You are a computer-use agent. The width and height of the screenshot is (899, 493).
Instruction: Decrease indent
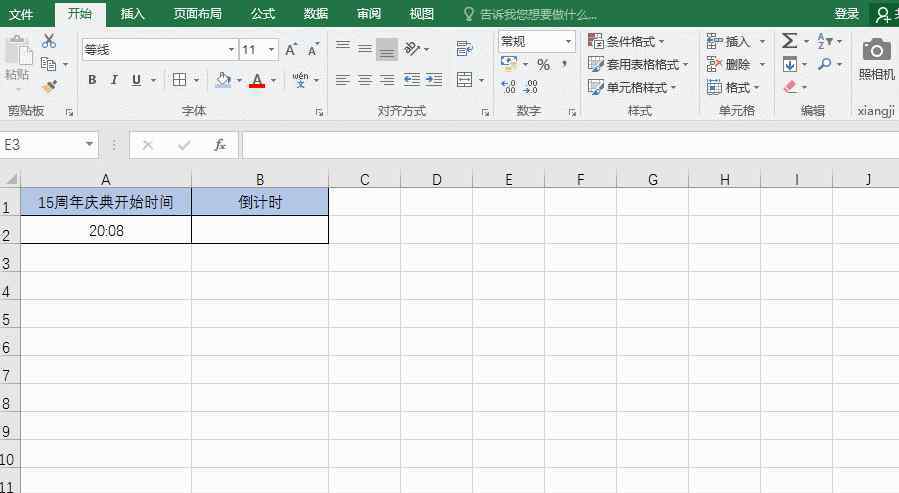coord(412,80)
